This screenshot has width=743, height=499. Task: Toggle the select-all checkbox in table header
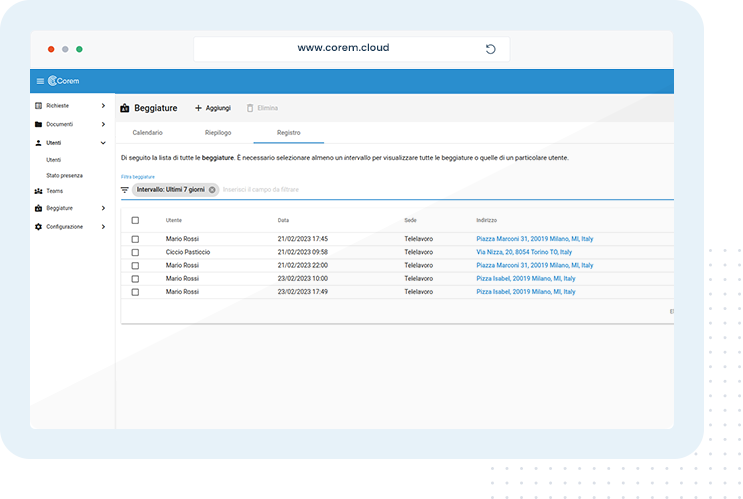click(x=135, y=220)
